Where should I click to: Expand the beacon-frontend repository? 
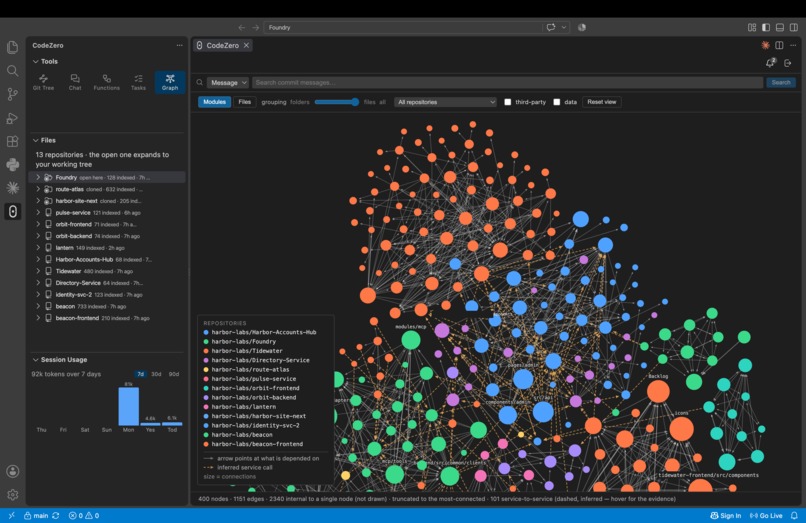point(38,318)
